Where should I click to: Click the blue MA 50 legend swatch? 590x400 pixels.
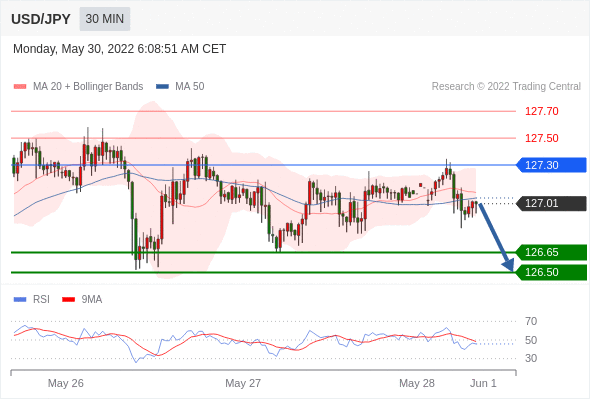[162, 87]
